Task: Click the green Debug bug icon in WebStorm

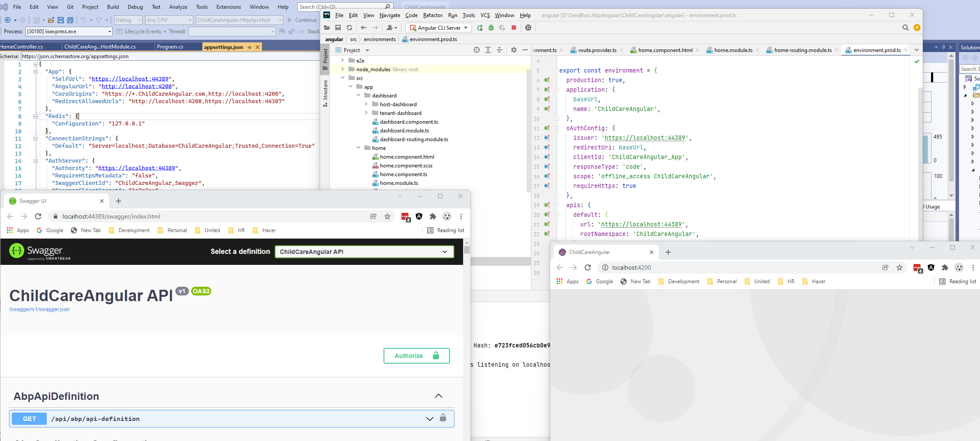Action: (491, 28)
